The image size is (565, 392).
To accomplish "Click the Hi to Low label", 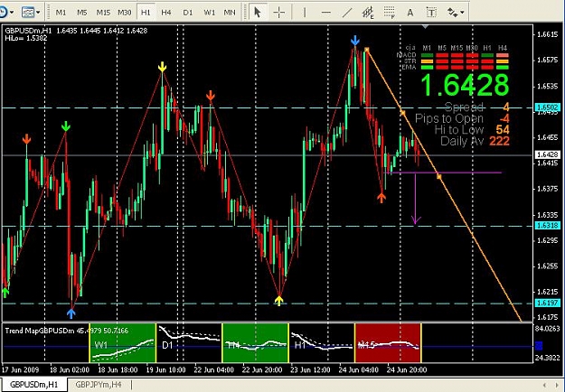I will pyautogui.click(x=458, y=129).
